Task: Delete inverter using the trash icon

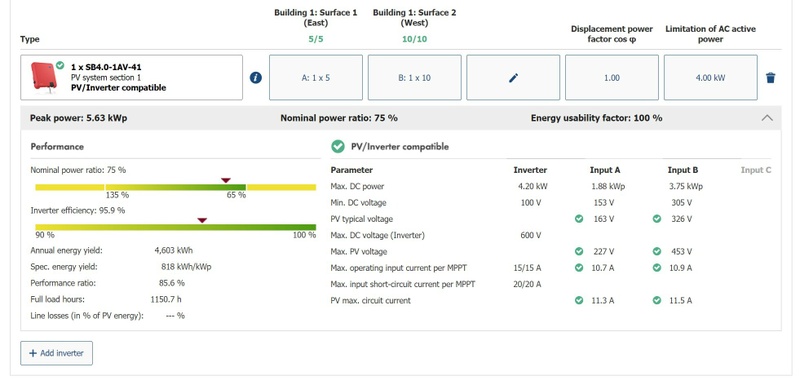Action: [x=770, y=78]
